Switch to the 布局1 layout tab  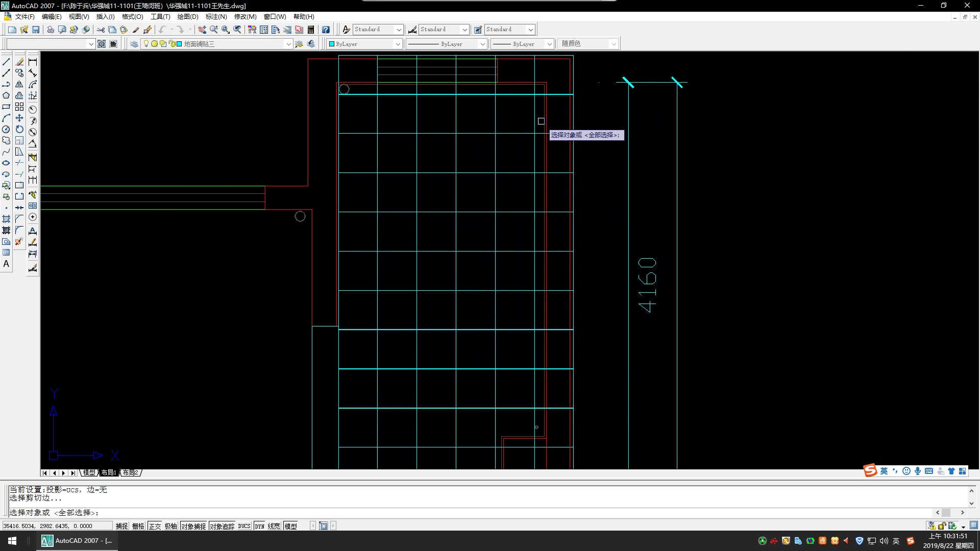(108, 473)
